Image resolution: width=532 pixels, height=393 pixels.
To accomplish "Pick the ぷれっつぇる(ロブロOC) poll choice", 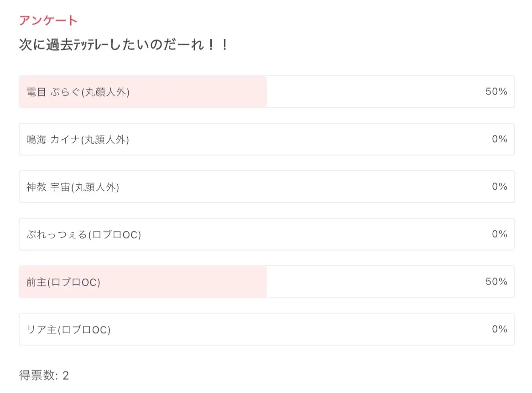I will point(84,234).
